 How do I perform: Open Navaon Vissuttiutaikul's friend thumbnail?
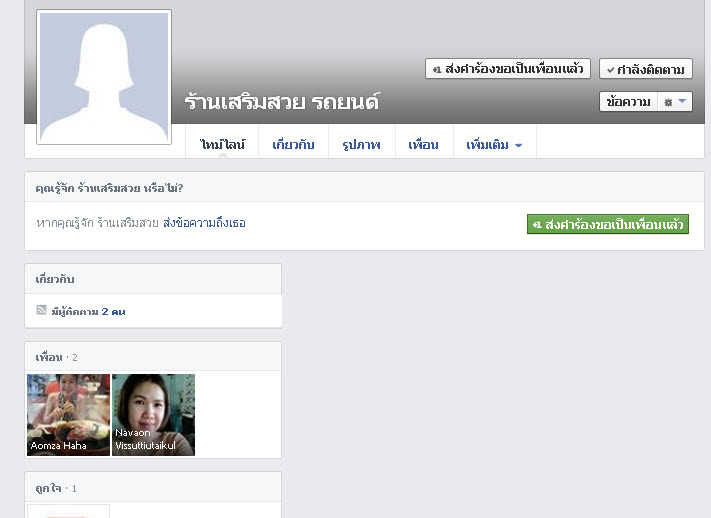click(153, 415)
